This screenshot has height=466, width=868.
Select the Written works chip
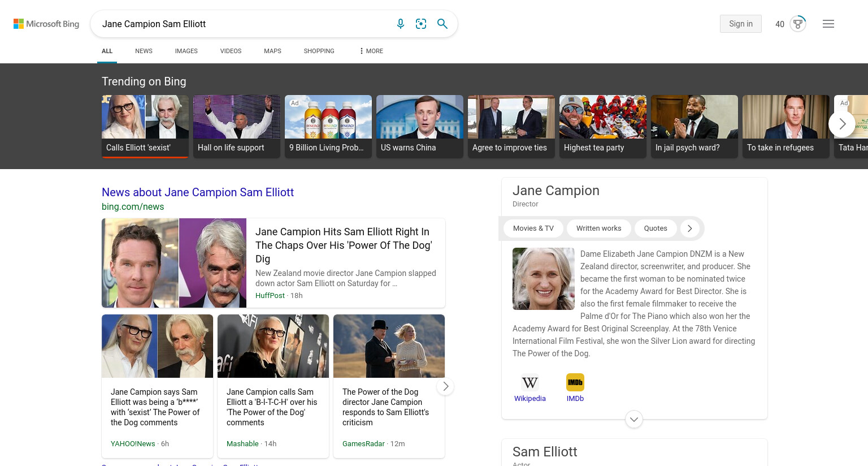pyautogui.click(x=598, y=228)
